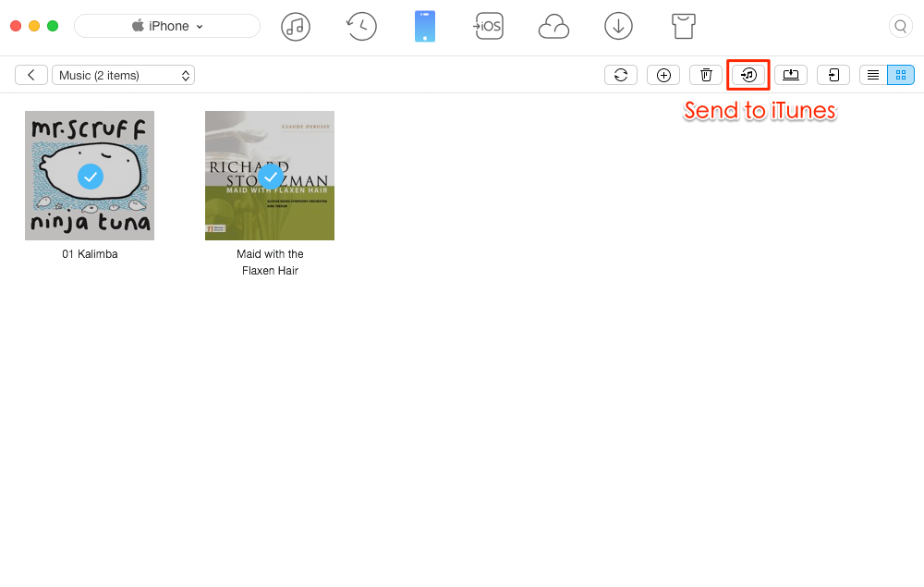Maximize the window with the green button
This screenshot has height=587, width=924.
point(53,26)
